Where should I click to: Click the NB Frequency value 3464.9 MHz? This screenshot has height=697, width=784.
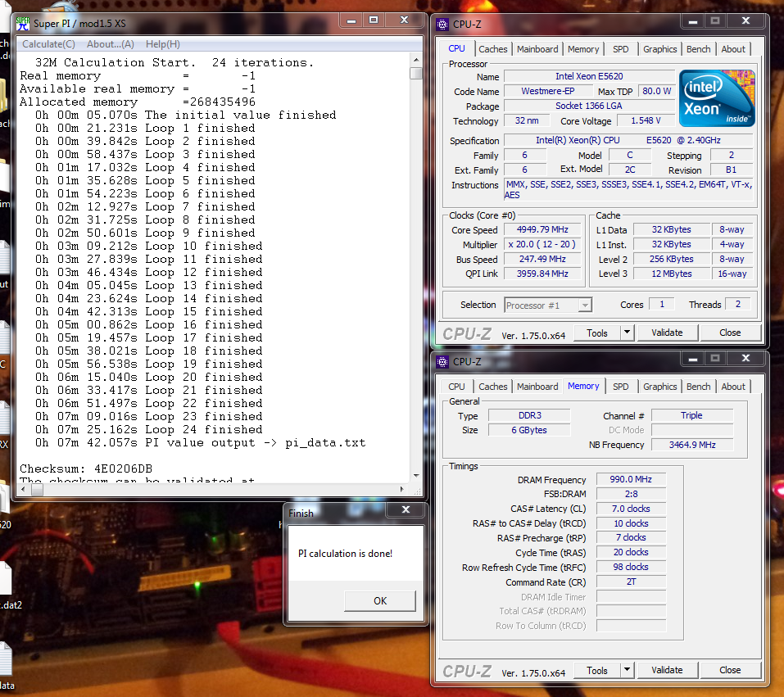click(692, 445)
